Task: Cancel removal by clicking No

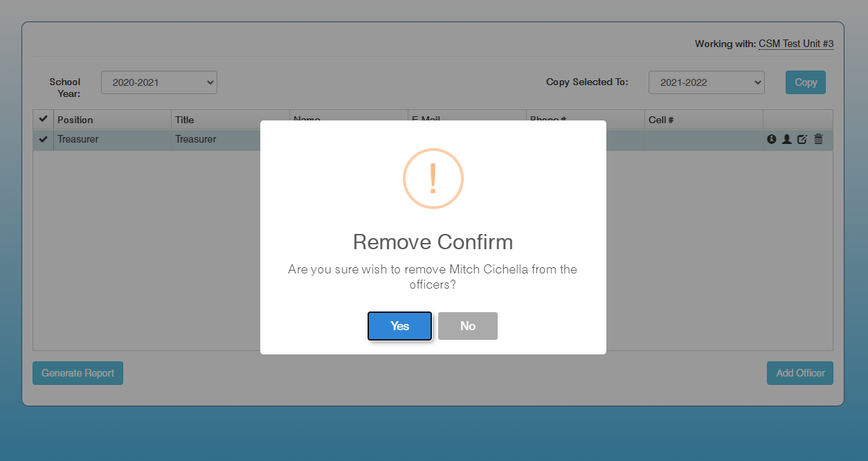Action: [x=467, y=326]
